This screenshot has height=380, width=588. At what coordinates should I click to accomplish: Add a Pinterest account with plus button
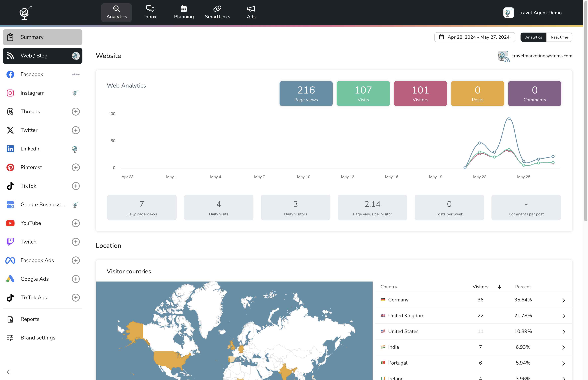(76, 167)
